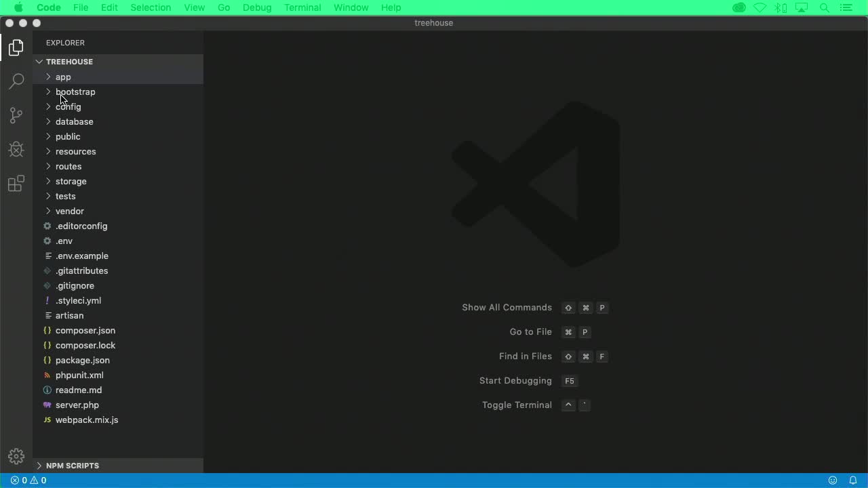The width and height of the screenshot is (868, 488).
Task: Open the Selection menu
Action: click(151, 7)
